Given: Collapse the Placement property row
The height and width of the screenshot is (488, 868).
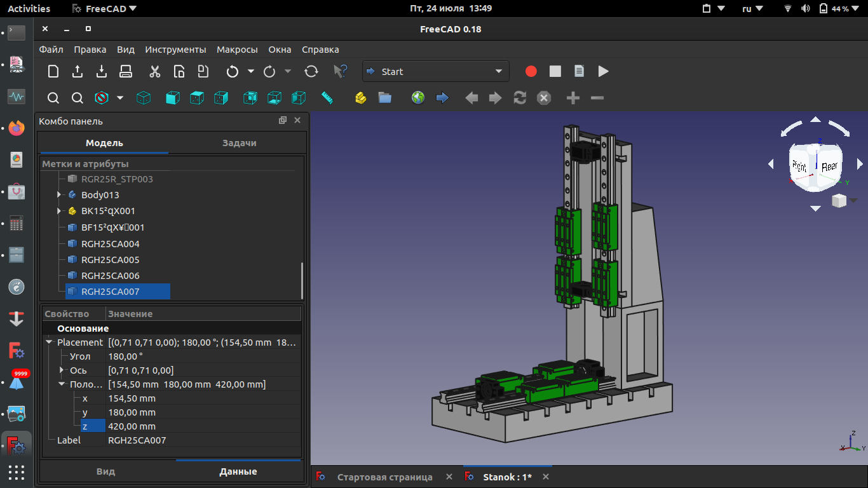Looking at the screenshot, I should tap(50, 342).
